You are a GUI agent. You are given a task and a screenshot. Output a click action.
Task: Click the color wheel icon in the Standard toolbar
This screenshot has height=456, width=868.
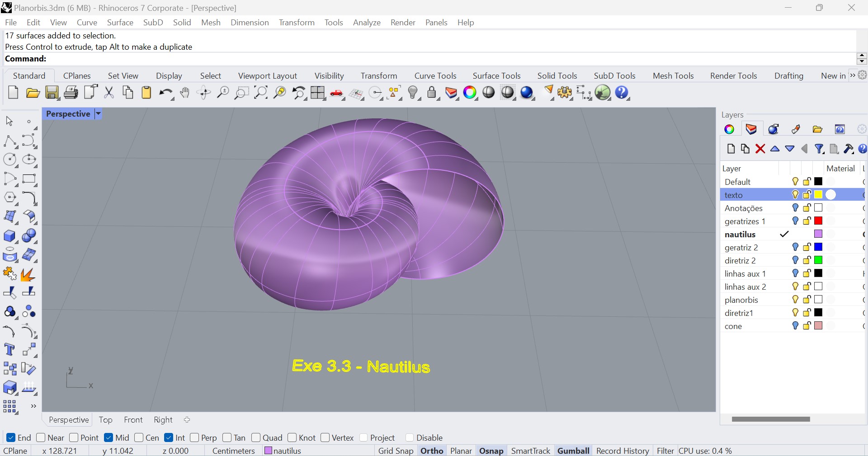pos(470,93)
